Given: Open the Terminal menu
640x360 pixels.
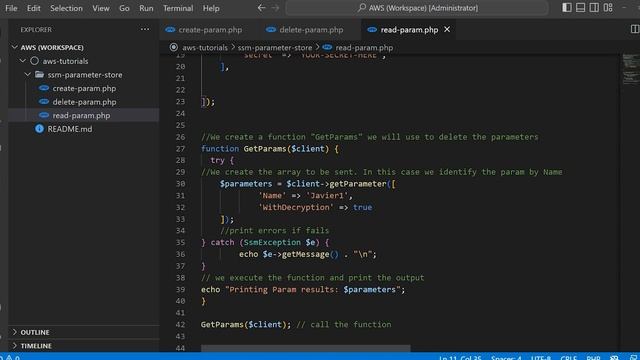Looking at the screenshot, I should pyautogui.click(x=178, y=8).
